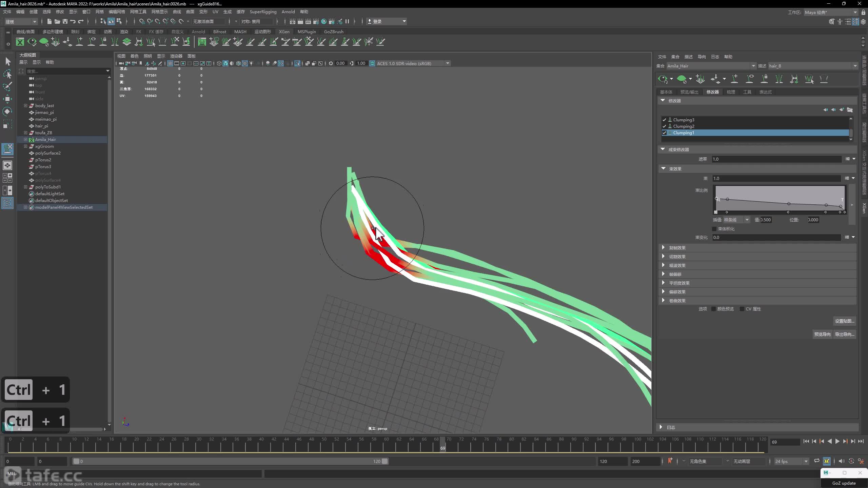Select the Lasso Select tool

click(7, 74)
